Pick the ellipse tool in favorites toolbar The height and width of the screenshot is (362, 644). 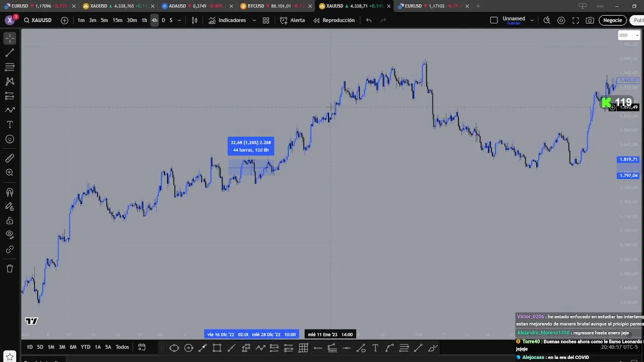tap(174, 348)
